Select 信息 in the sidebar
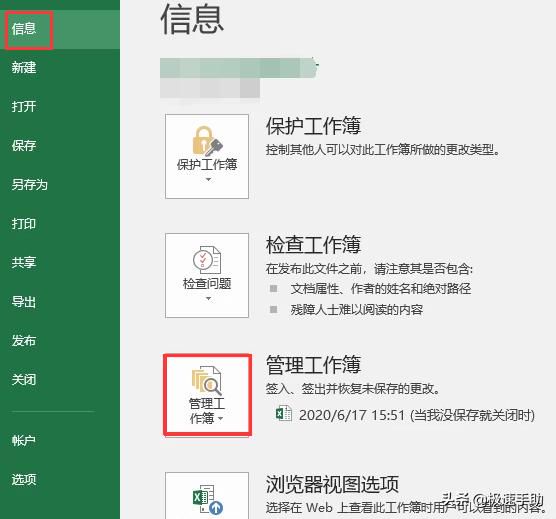 [24, 29]
